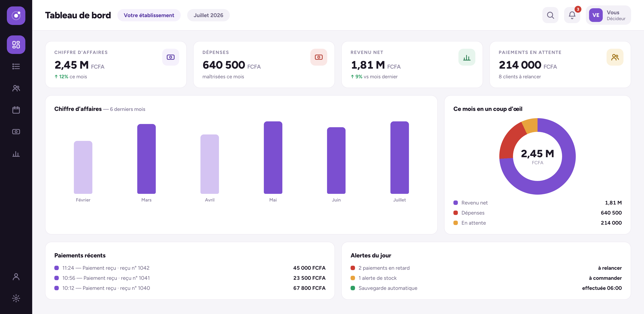The width and height of the screenshot is (644, 314).
Task: Open the settings gear icon in sidebar
Action: coord(16,298)
